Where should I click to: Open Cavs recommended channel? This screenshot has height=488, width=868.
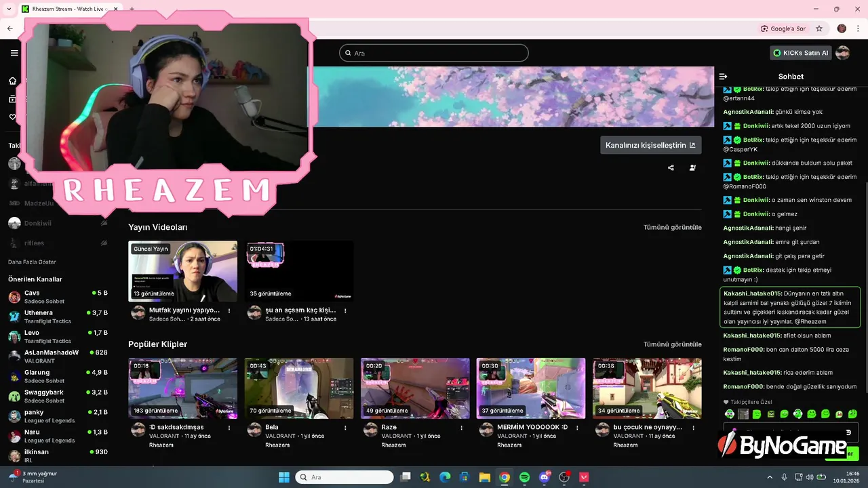click(x=58, y=297)
